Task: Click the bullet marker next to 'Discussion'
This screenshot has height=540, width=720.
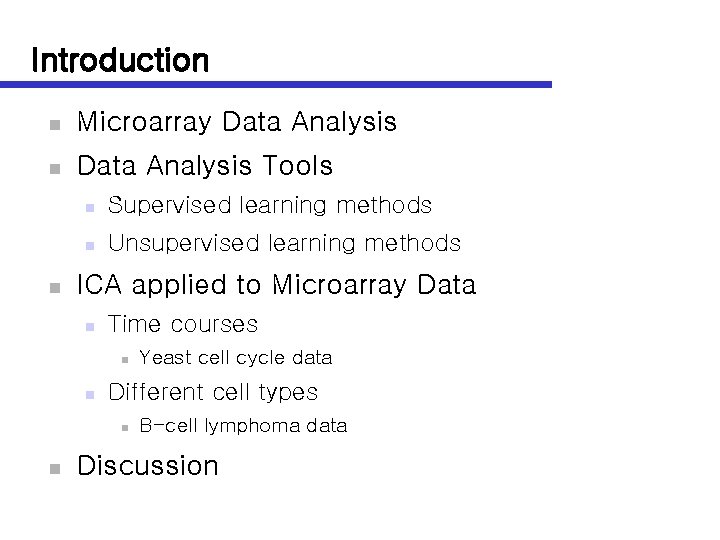Action: pos(55,468)
